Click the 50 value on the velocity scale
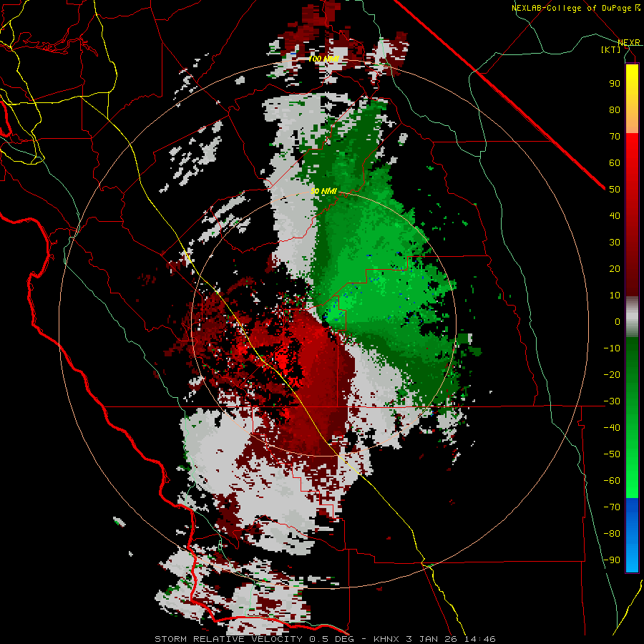This screenshot has width=644, height=644. [x=615, y=190]
